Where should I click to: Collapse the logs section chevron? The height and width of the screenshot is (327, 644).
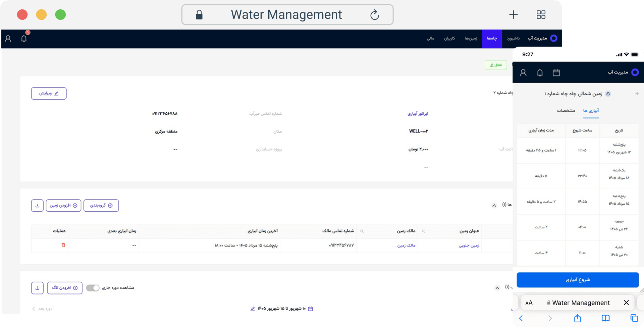[497, 288]
